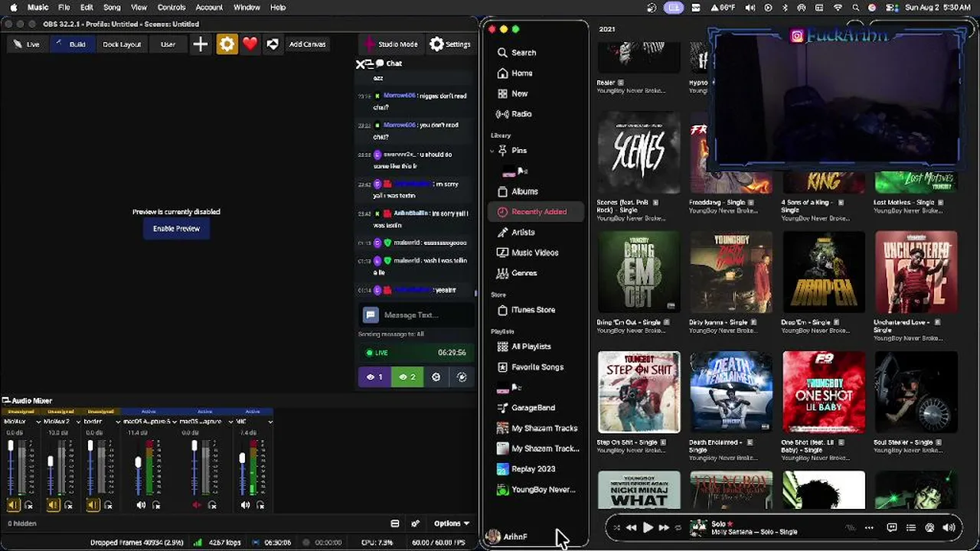This screenshot has width=980, height=551.
Task: Adjust the Mic/Aux 2 volume fader
Action: (51, 461)
